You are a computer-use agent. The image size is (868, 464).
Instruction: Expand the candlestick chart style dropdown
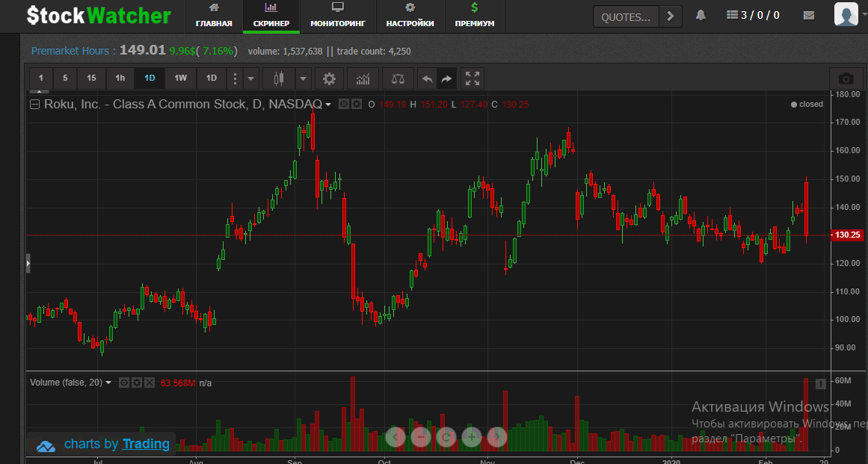tap(303, 78)
